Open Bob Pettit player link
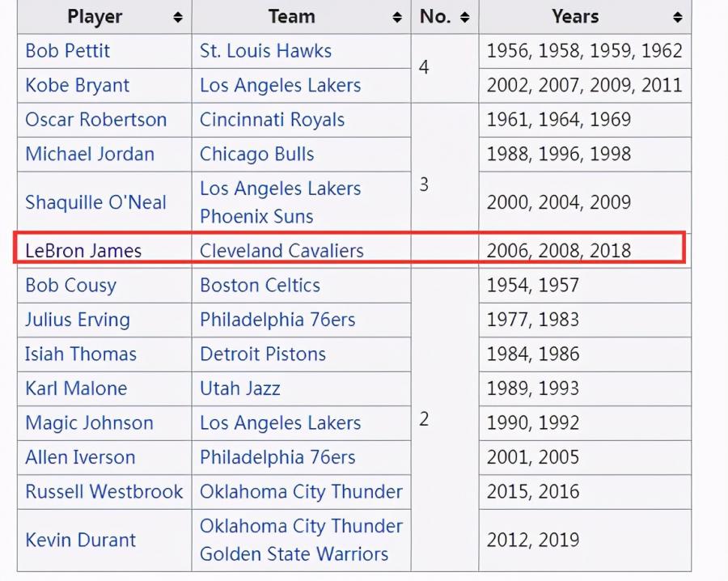Image resolution: width=728 pixels, height=581 pixels. [x=68, y=51]
